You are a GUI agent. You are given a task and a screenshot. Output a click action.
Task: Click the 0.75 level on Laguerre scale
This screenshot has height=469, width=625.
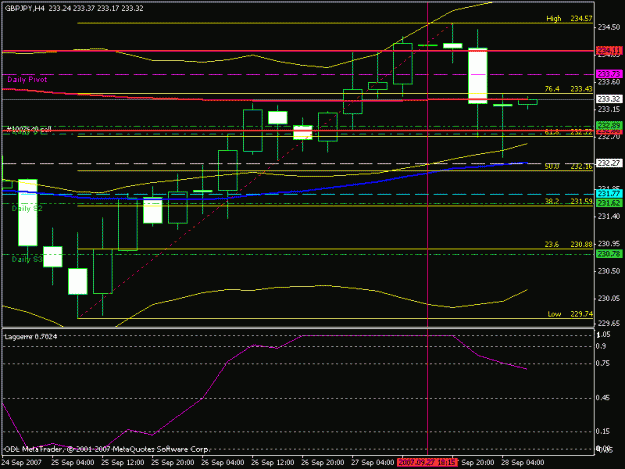click(603, 363)
